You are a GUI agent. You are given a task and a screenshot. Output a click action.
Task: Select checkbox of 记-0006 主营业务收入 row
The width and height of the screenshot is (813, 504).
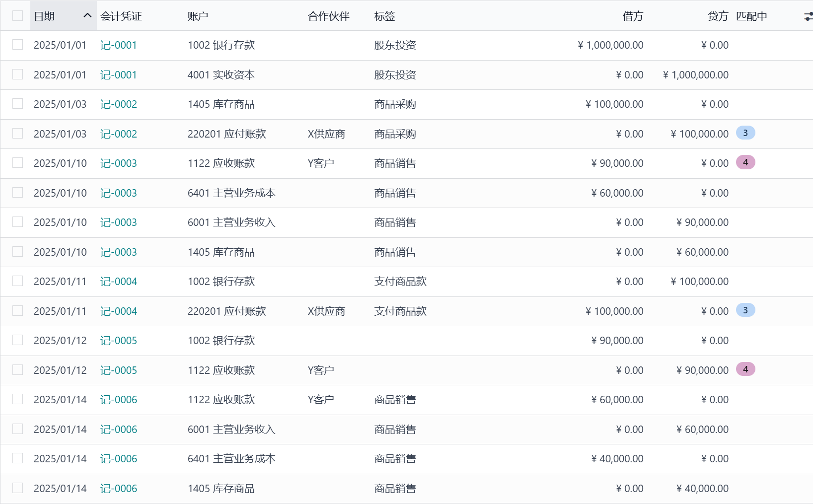(18, 429)
